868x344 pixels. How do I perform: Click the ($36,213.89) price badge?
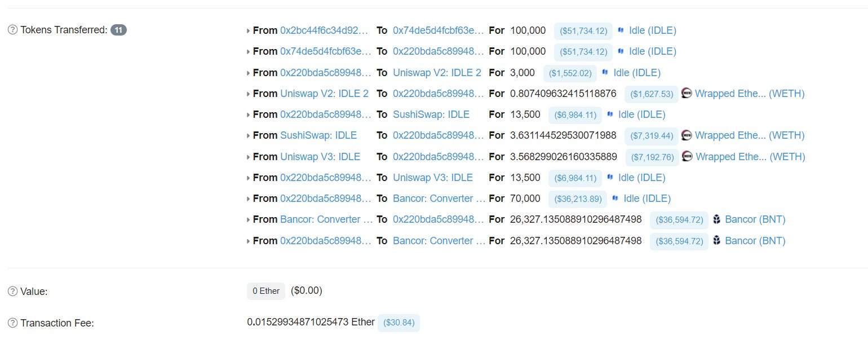click(x=578, y=199)
